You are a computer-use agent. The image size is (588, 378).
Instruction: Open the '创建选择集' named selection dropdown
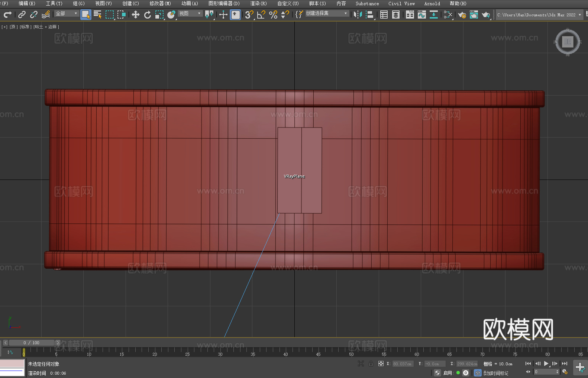(x=327, y=13)
